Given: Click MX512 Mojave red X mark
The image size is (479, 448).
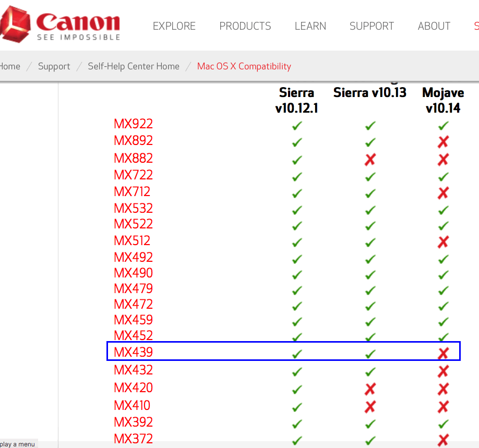Looking at the screenshot, I should pyautogui.click(x=444, y=242).
